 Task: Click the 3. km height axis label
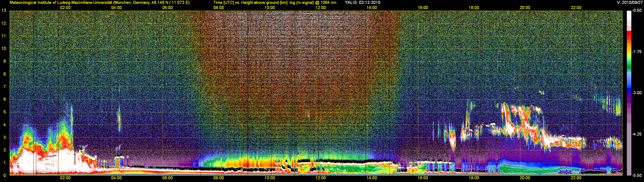(x=5, y=137)
